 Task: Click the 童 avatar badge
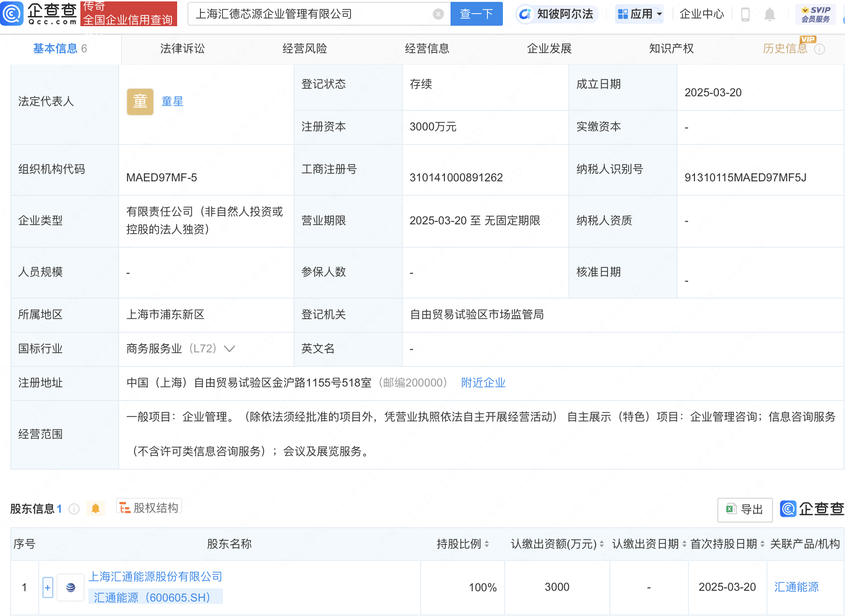coord(140,101)
